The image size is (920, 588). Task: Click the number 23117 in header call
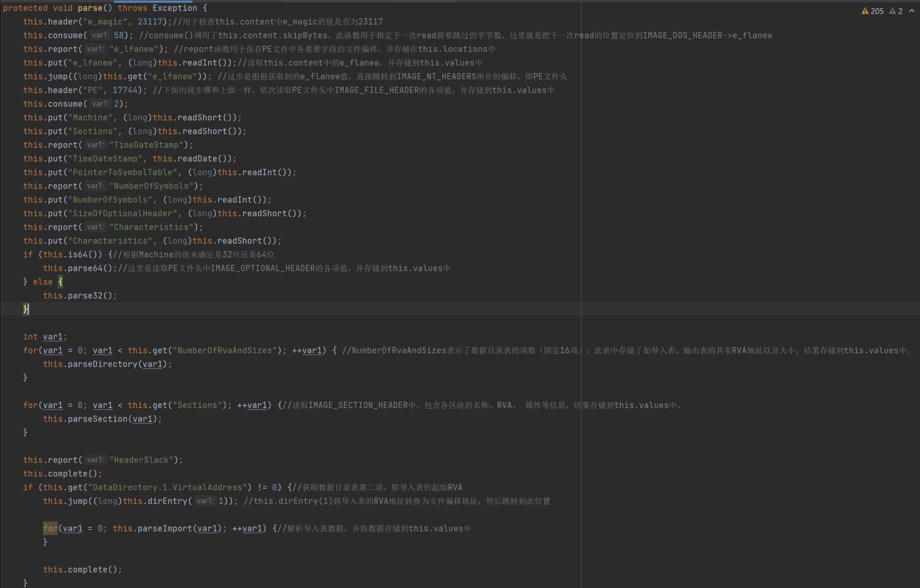pos(150,22)
